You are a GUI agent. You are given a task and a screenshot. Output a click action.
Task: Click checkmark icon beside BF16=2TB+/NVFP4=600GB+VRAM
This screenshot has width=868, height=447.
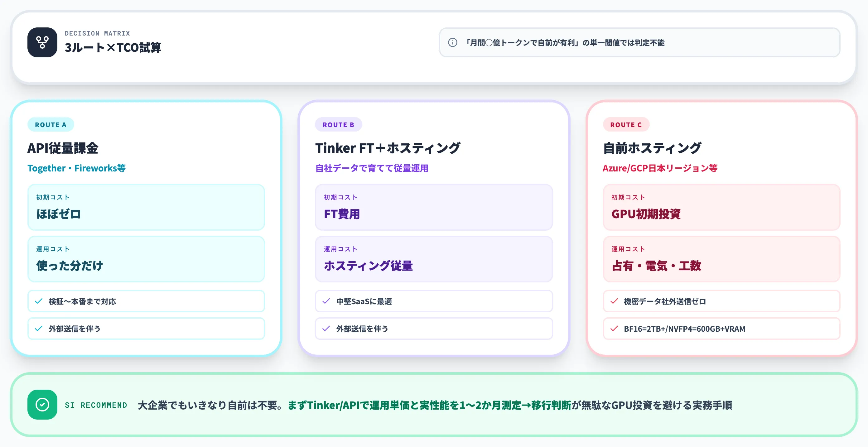pyautogui.click(x=614, y=329)
